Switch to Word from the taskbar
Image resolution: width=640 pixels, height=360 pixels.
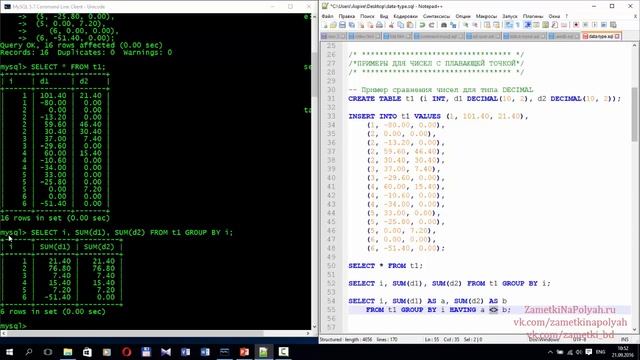tap(205, 352)
